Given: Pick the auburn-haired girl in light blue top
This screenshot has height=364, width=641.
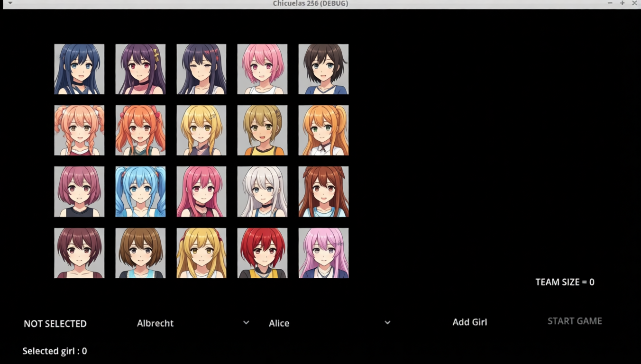Looking at the screenshot, I should tap(323, 191).
